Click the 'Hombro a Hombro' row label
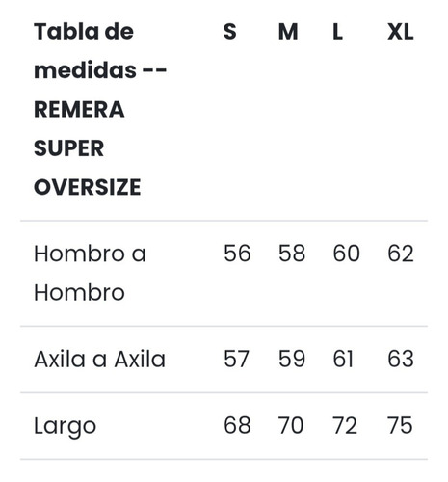The height and width of the screenshot is (482, 448). [90, 273]
